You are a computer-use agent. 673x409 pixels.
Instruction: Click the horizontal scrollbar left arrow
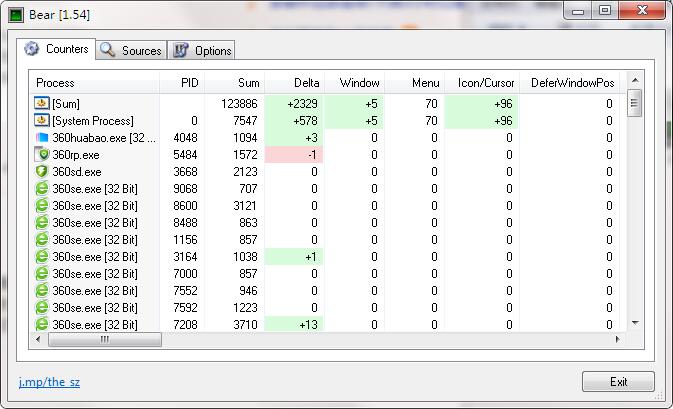(x=38, y=339)
